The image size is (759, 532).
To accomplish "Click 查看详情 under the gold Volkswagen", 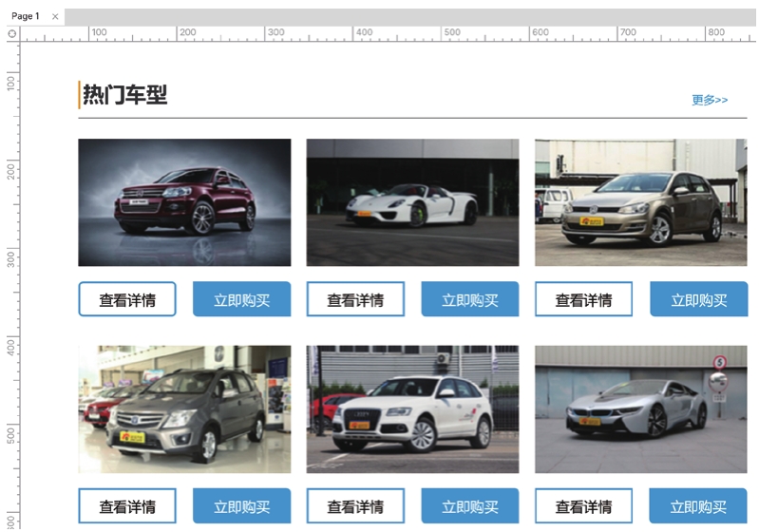I will pyautogui.click(x=584, y=299).
